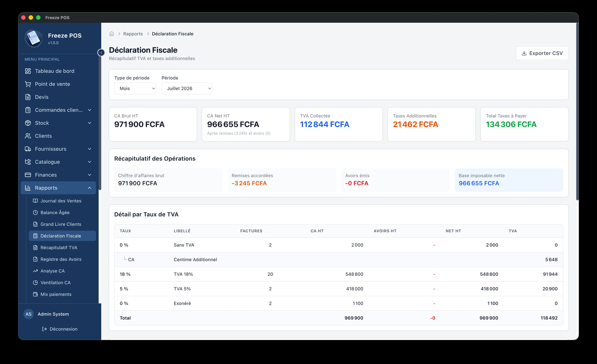Select Récapitulatif TVA report
Viewport: 597px width, 364px height.
[x=62, y=247]
